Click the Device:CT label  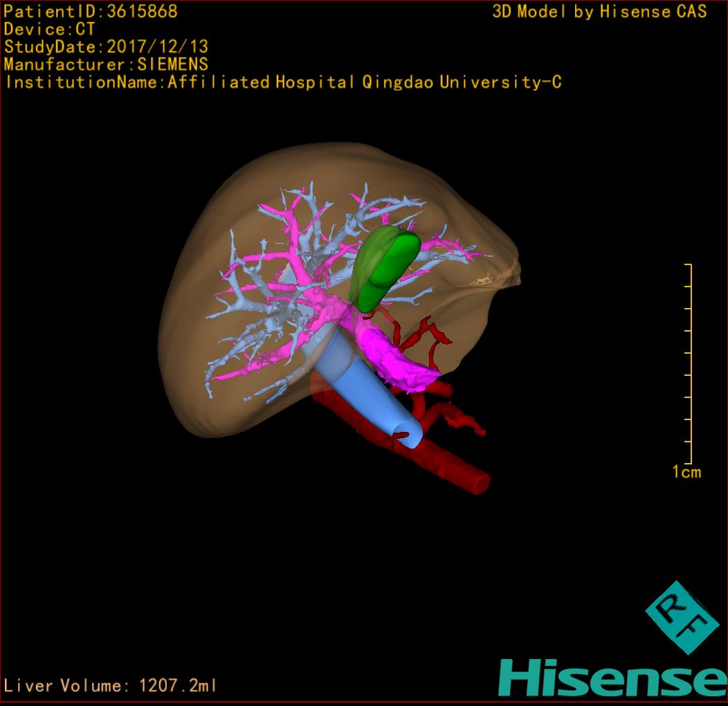(49, 30)
